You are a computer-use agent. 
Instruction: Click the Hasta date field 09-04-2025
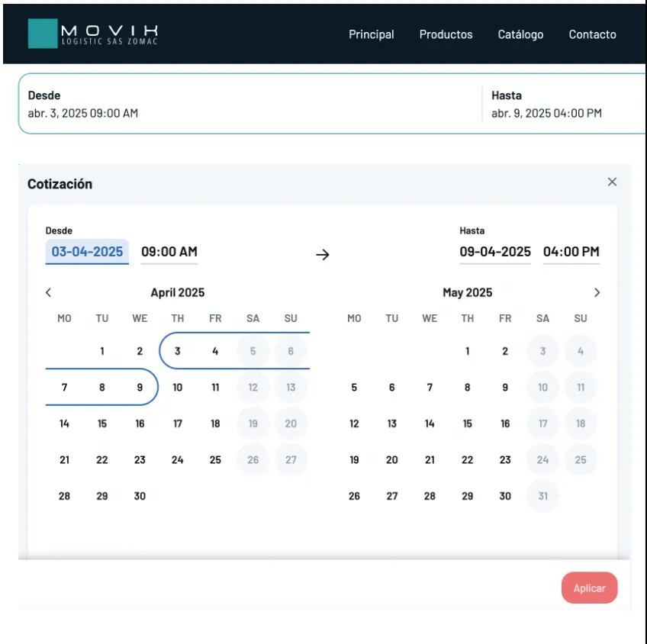coord(495,252)
